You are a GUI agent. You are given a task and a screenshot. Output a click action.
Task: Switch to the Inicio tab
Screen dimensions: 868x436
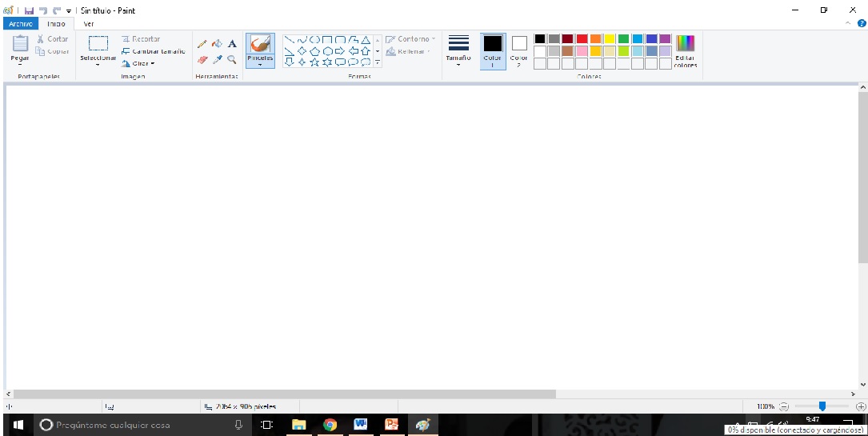pyautogui.click(x=56, y=24)
